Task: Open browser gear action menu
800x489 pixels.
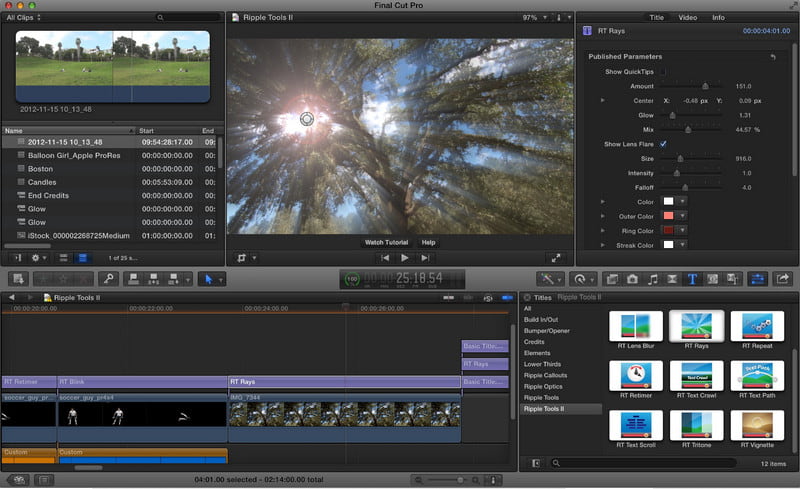Action: (x=38, y=258)
